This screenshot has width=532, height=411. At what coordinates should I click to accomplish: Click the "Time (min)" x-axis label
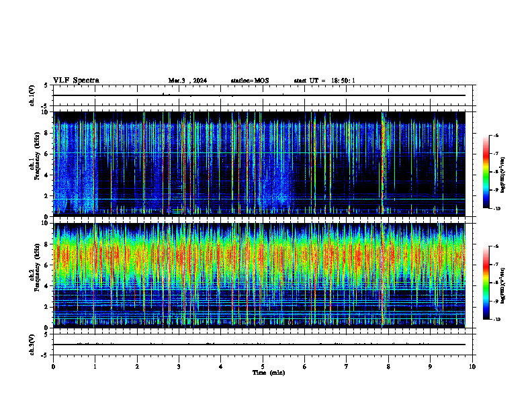pos(269,373)
